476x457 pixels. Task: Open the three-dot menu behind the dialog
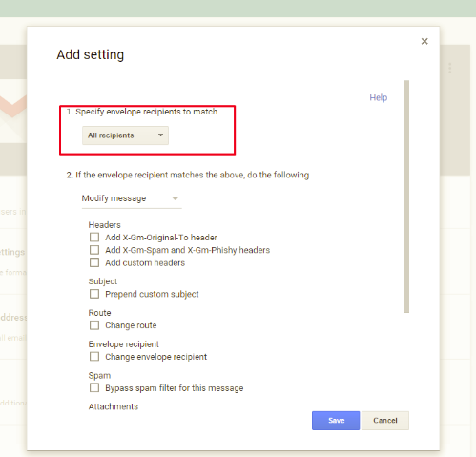[x=450, y=68]
